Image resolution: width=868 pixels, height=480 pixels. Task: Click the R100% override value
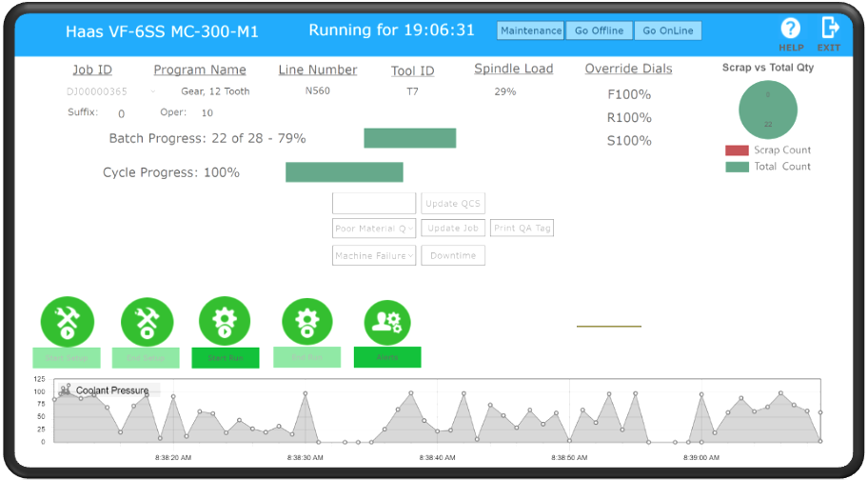[x=629, y=118]
